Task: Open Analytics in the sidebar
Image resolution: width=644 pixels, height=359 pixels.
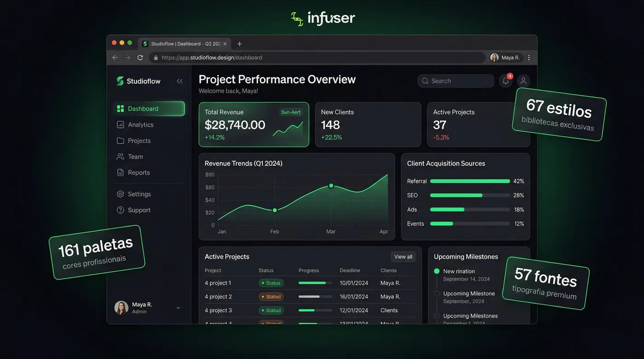Action: [141, 125]
